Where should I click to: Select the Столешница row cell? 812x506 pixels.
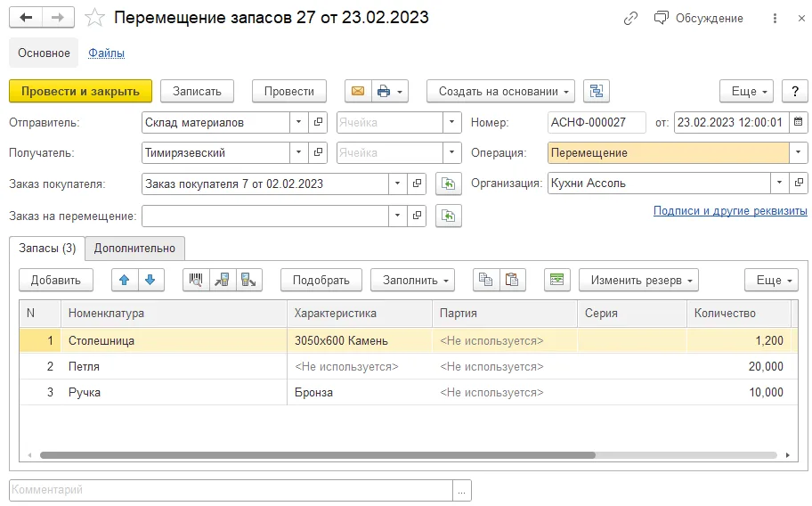click(x=174, y=341)
